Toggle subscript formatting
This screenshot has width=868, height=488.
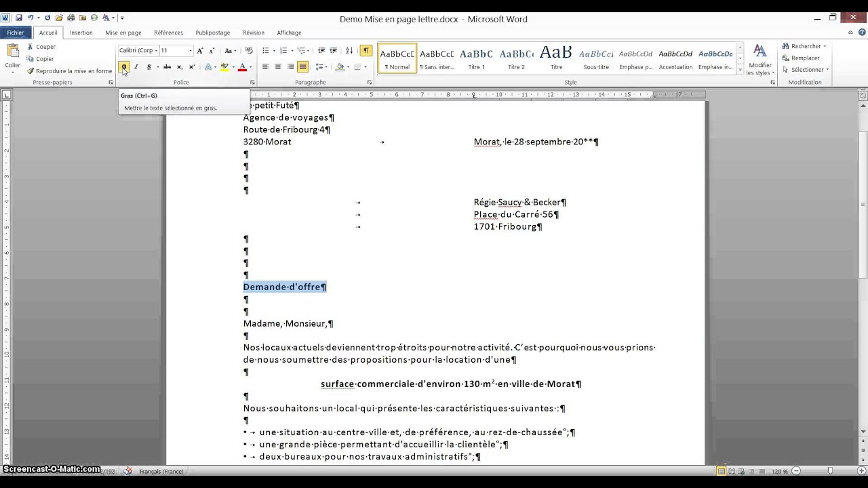180,67
